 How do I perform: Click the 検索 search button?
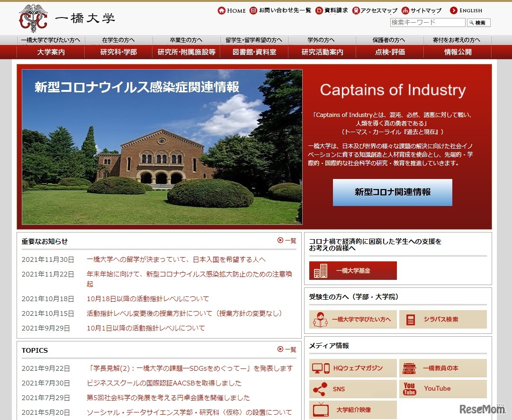[x=479, y=23]
